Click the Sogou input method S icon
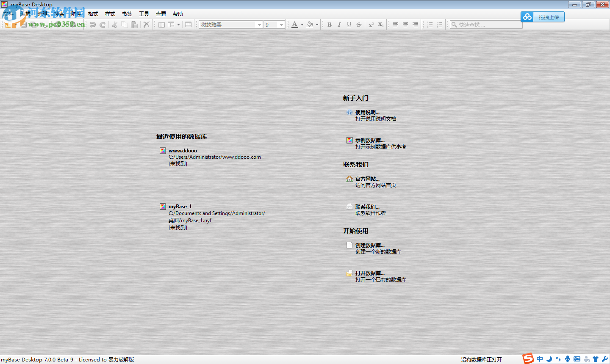 (528, 358)
